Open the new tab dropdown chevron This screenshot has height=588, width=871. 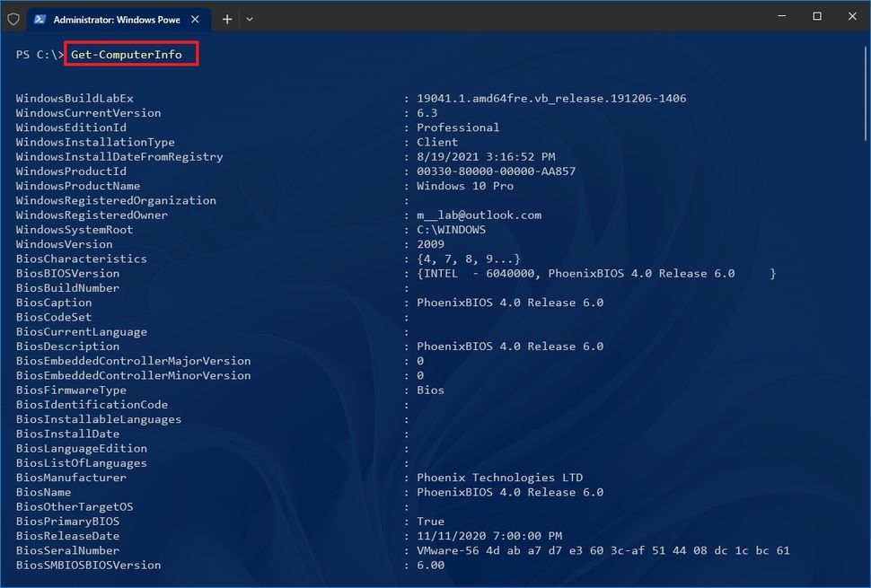coord(249,18)
